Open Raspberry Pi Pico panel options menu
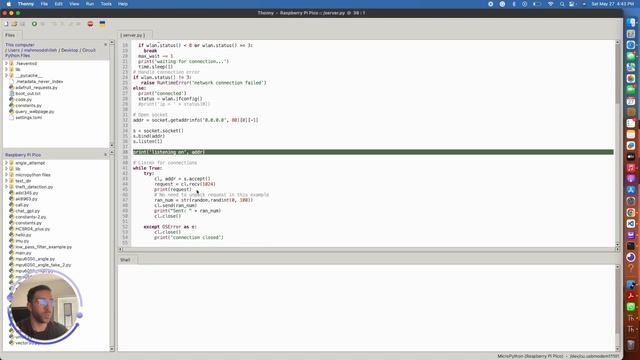 pyautogui.click(x=105, y=155)
